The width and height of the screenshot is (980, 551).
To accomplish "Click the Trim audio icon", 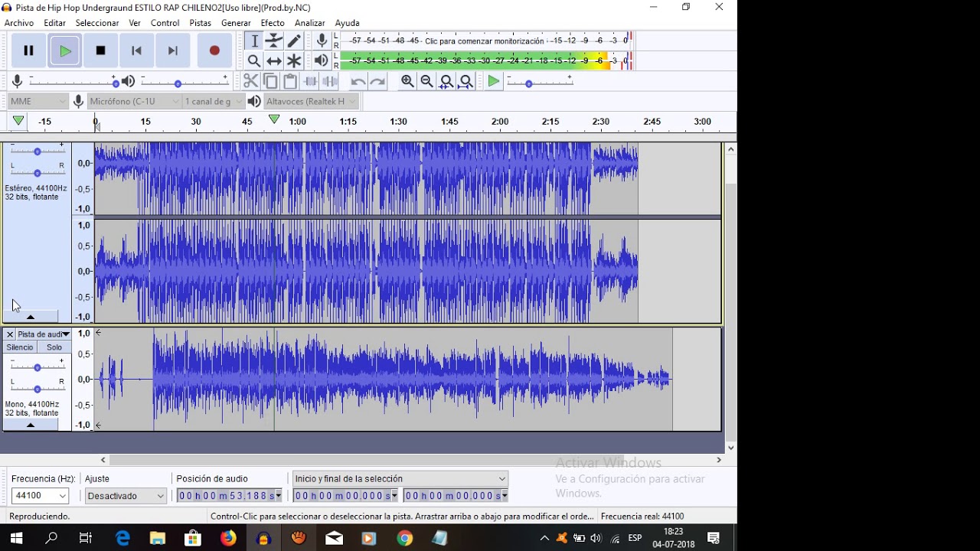I will coord(310,81).
